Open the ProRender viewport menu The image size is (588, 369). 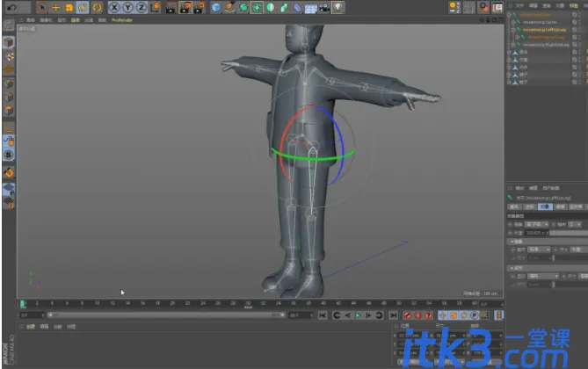coord(122,20)
